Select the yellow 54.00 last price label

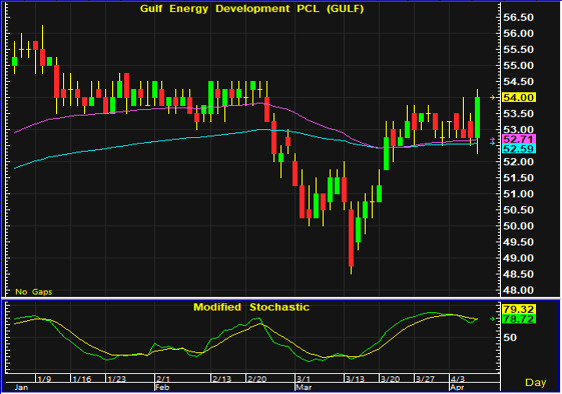[519, 98]
